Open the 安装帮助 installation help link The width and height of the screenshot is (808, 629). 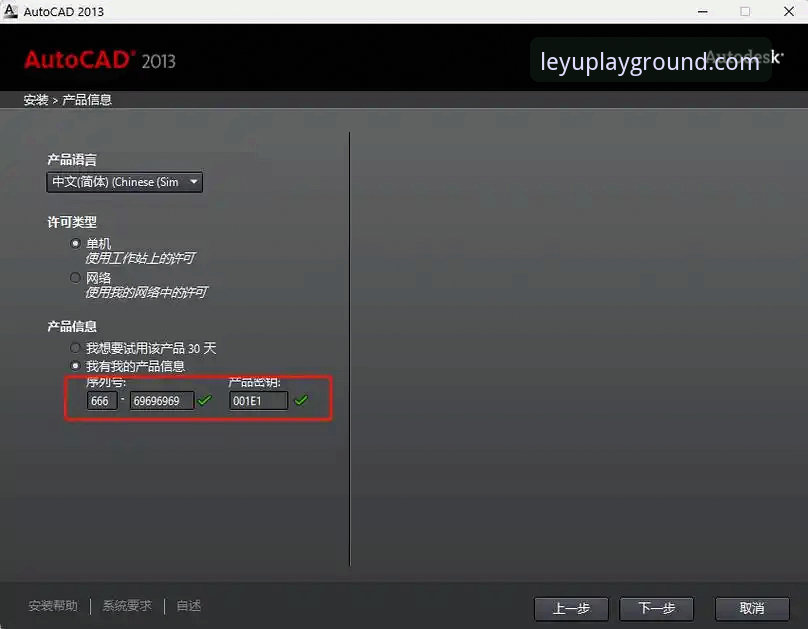coord(53,606)
